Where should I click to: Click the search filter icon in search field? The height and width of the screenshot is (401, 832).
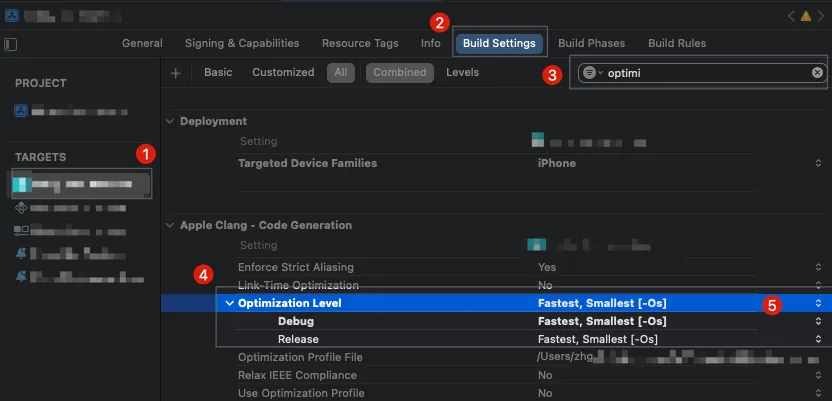tap(591, 73)
